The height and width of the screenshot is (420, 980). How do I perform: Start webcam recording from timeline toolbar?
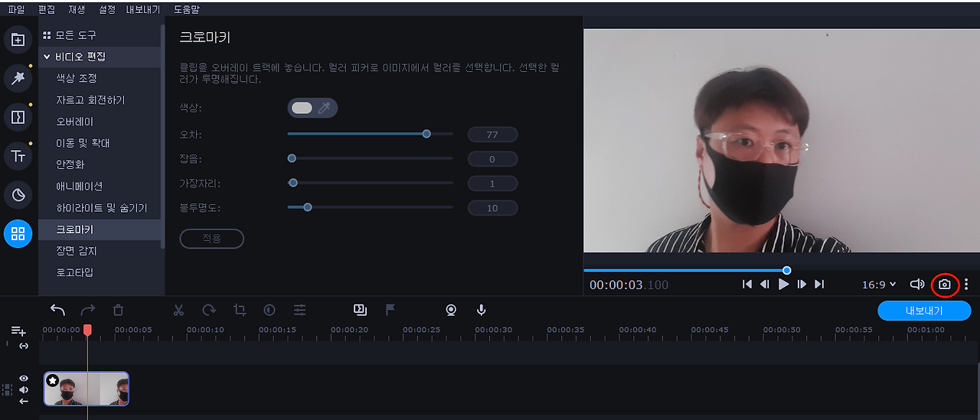point(451,310)
